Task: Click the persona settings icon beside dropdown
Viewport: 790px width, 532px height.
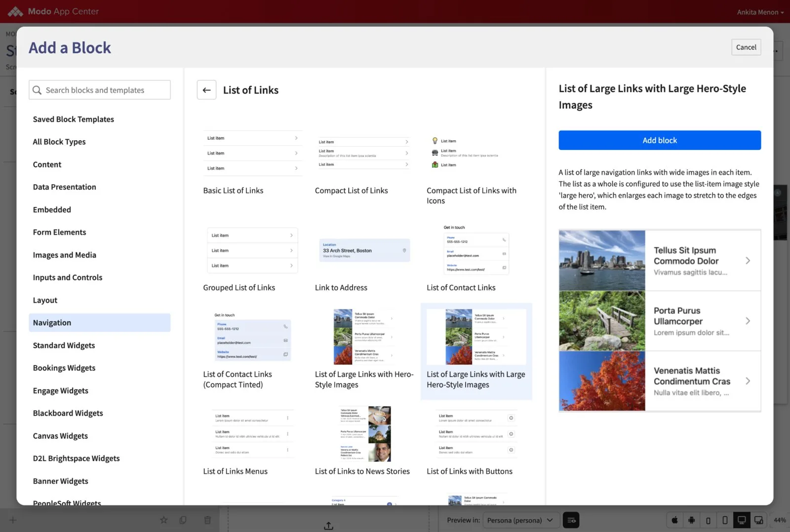Action: point(571,520)
